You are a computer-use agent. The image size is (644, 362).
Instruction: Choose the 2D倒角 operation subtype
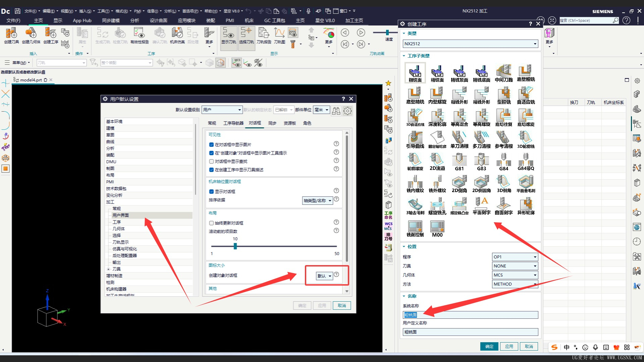(459, 183)
